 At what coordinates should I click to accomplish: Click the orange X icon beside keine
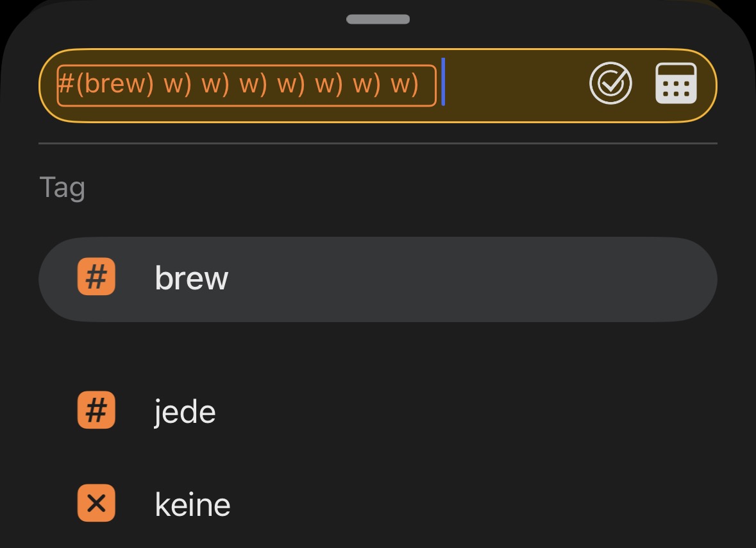coord(96,504)
